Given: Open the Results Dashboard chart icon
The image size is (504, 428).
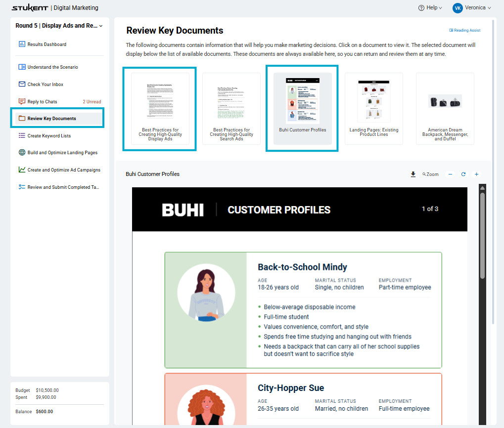Looking at the screenshot, I should click(x=22, y=44).
